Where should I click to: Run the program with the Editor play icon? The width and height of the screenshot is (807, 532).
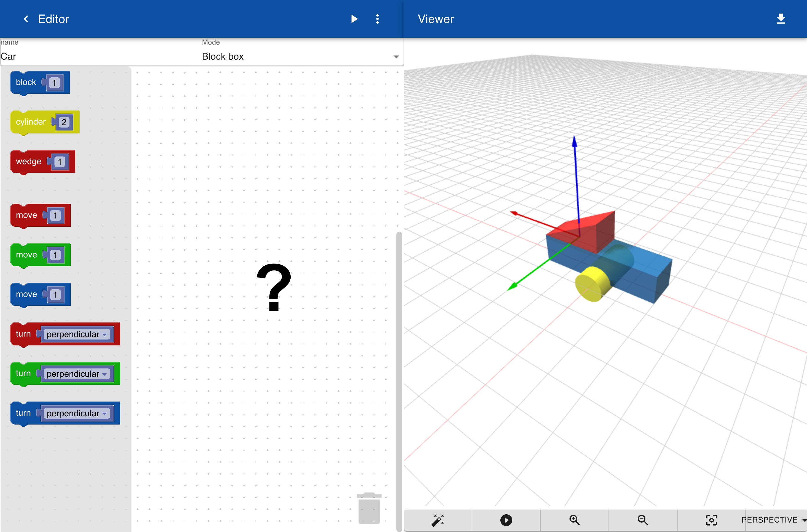354,19
